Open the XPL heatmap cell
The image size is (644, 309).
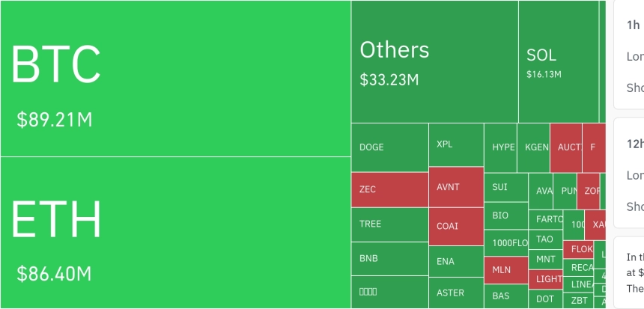click(x=456, y=144)
